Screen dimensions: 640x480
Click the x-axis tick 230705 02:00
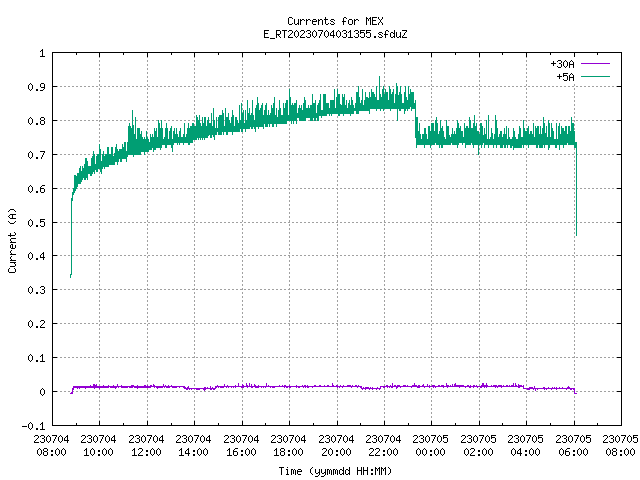(478, 445)
